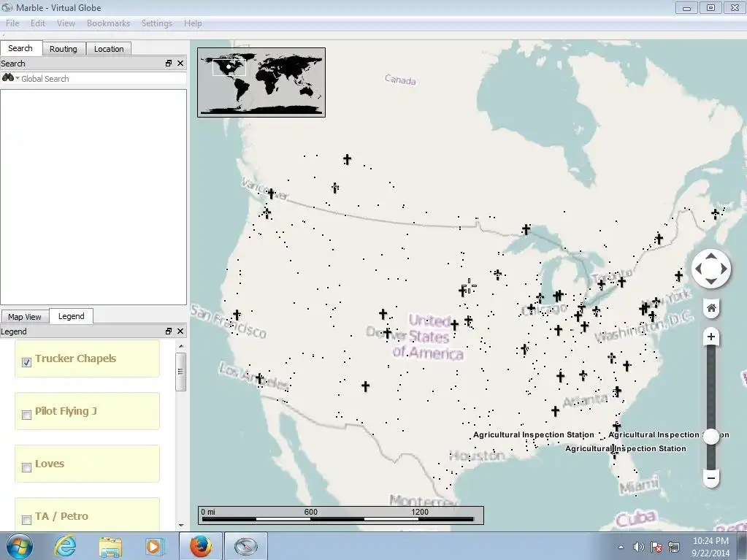Click the home button on map navigation
Viewport: 747px width, 560px height.
pyautogui.click(x=711, y=308)
